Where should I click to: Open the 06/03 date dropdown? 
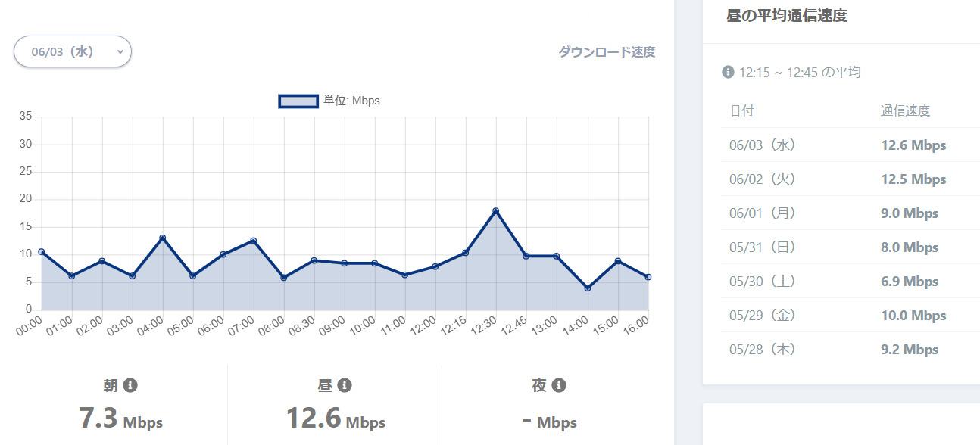click(x=73, y=52)
